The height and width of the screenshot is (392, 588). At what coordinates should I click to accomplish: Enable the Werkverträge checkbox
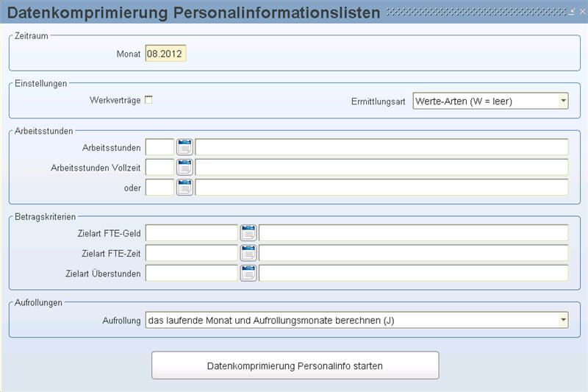(148, 100)
